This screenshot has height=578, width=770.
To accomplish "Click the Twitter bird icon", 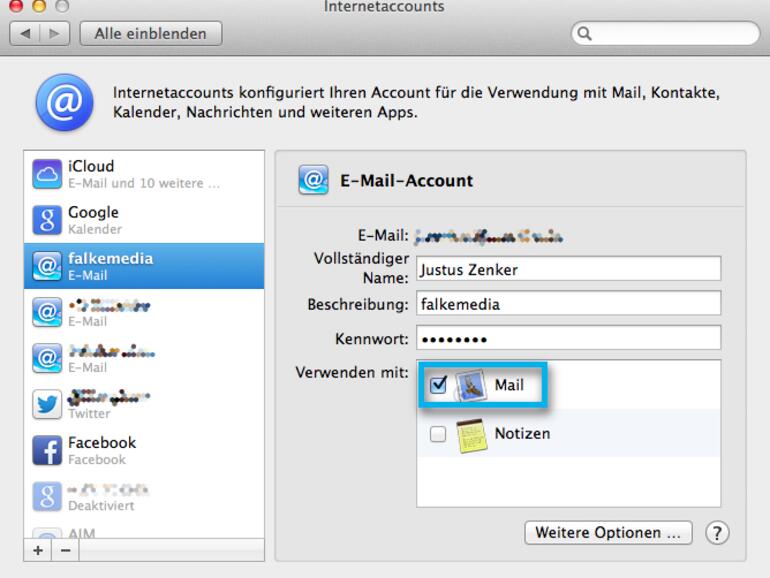I will point(47,404).
